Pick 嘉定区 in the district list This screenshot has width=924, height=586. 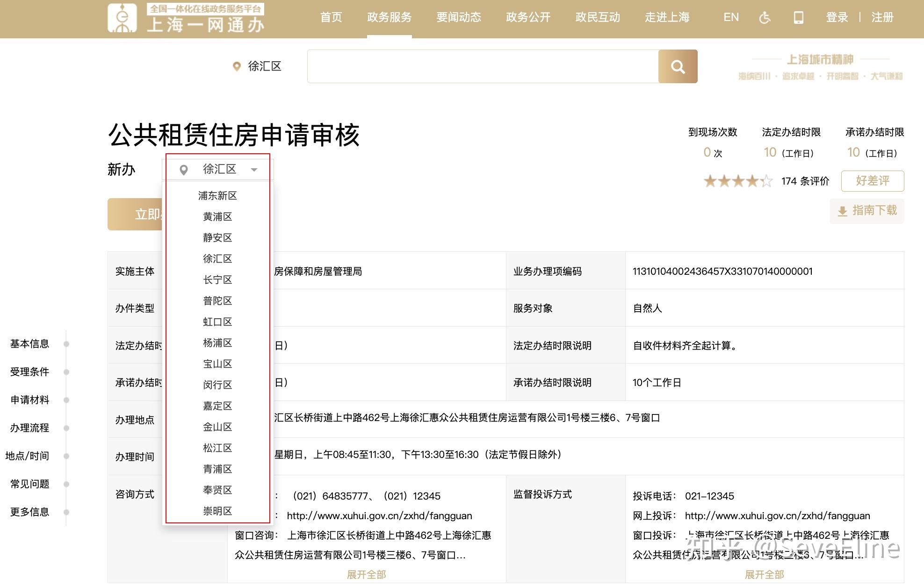[217, 406]
